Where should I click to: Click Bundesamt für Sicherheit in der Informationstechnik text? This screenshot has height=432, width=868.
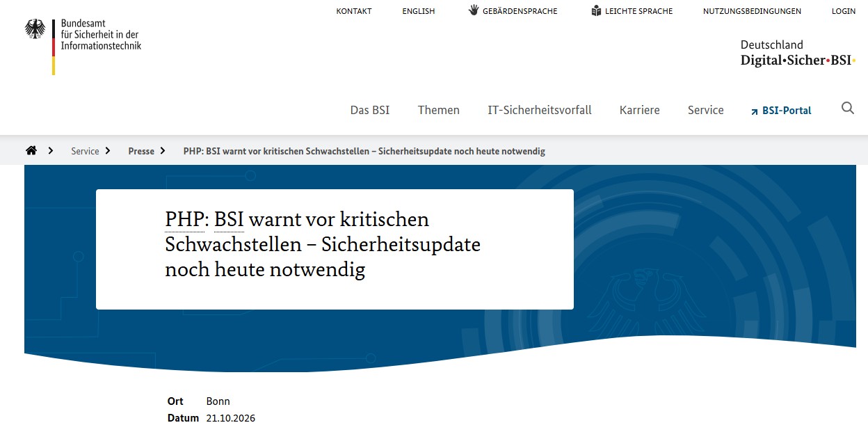[x=101, y=35]
